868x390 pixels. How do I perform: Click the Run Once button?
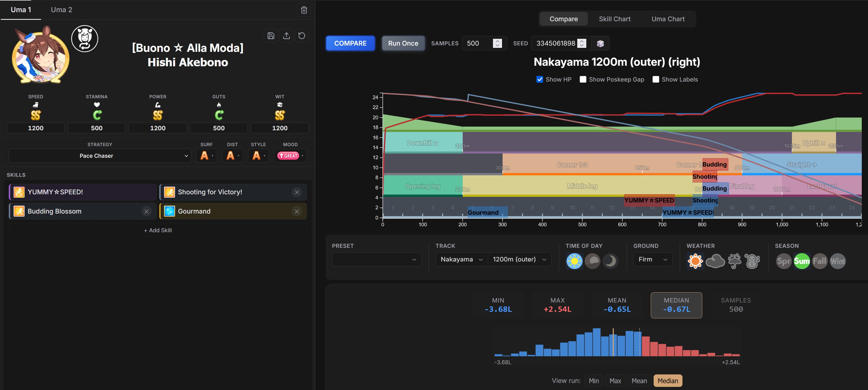[403, 44]
